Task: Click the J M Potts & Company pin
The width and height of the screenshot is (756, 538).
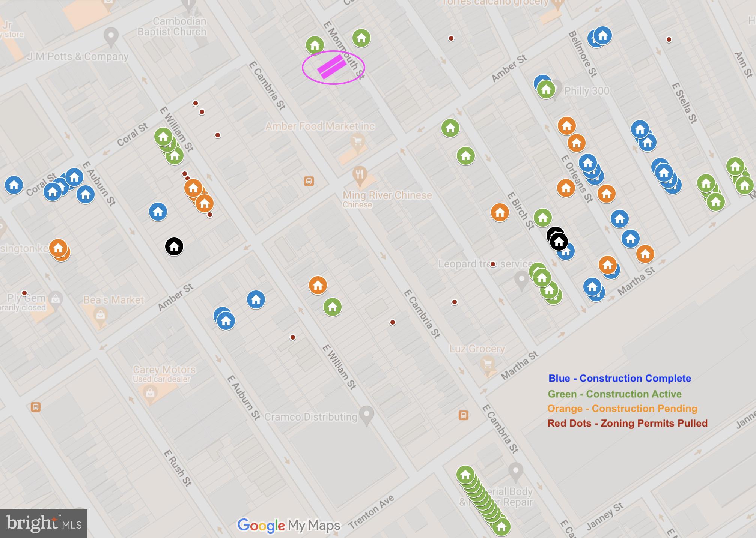Action: coord(111,36)
